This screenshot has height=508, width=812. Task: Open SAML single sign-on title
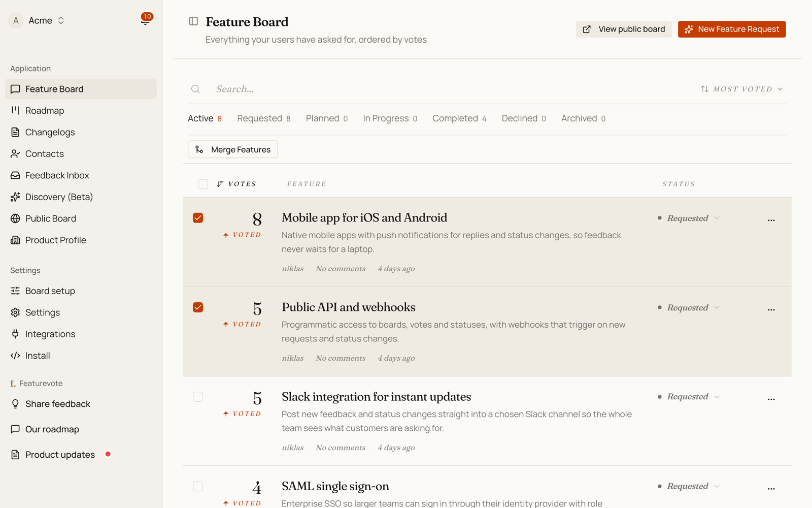[x=335, y=486]
